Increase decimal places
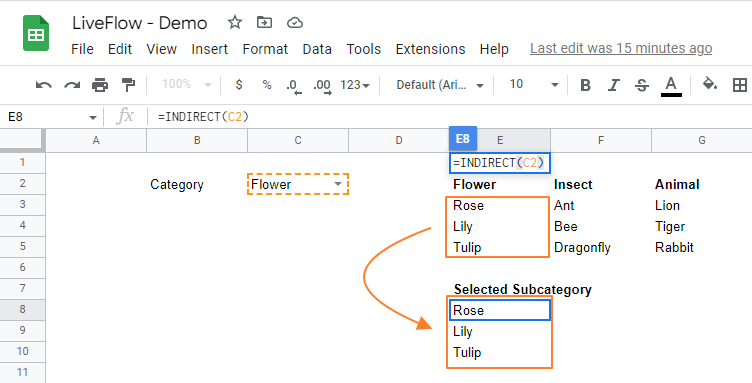The height and width of the screenshot is (383, 752). (x=322, y=86)
